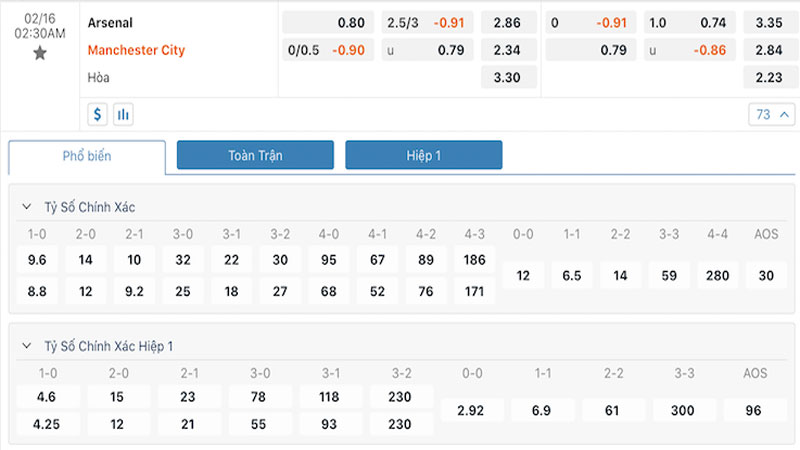Pick correct score 4-0 at 68
This screenshot has width=800, height=450.
pyautogui.click(x=329, y=291)
